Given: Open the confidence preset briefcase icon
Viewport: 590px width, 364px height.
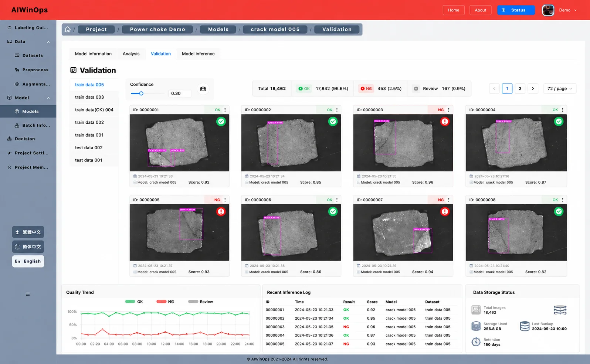Looking at the screenshot, I should (x=203, y=89).
